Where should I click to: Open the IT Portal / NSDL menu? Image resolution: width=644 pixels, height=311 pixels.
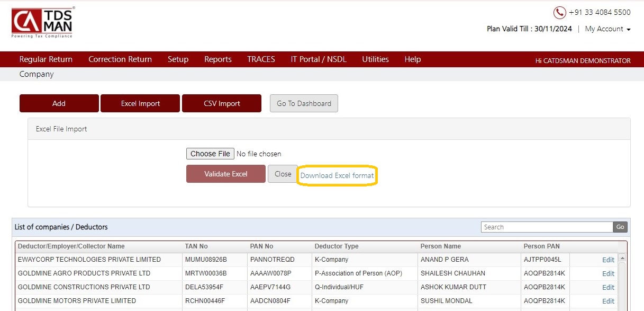point(319,59)
